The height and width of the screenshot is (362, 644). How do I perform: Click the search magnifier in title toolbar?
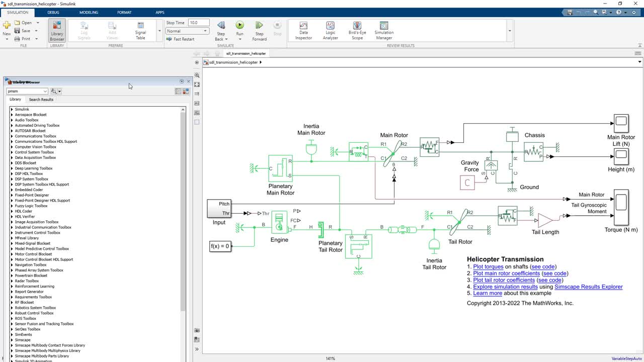pyautogui.click(x=596, y=13)
